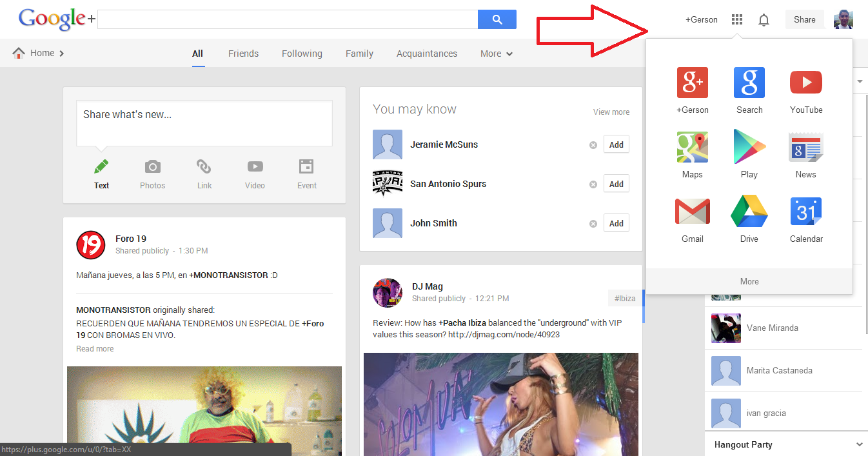Open Drive from the apps grid

point(749,212)
